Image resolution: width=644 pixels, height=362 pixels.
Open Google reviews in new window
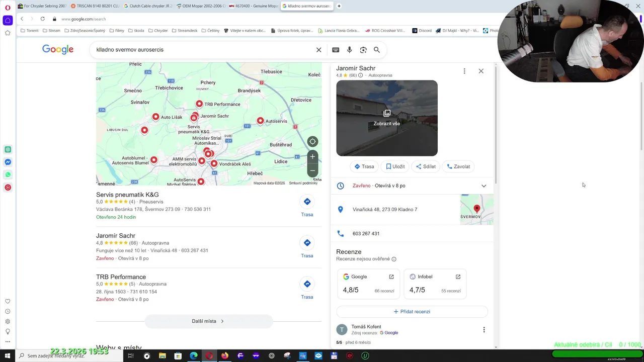tap(391, 277)
